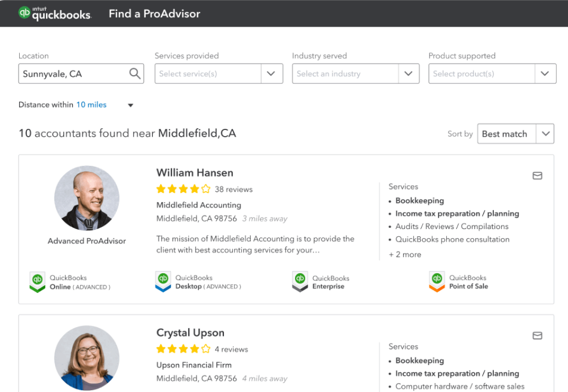This screenshot has height=392, width=568.
Task: Email Crystal Upson via envelope icon
Action: (x=537, y=336)
